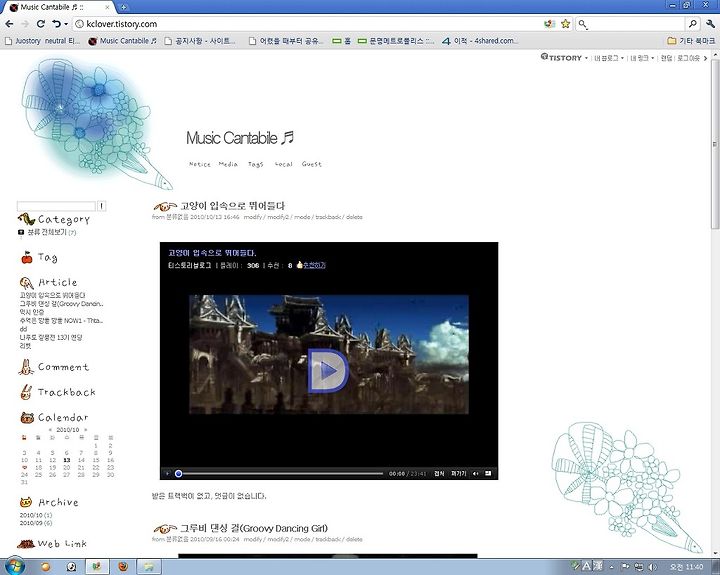Open the Music Cantabile bookmark in the bookmarks bar
The image size is (720, 575).
point(123,41)
